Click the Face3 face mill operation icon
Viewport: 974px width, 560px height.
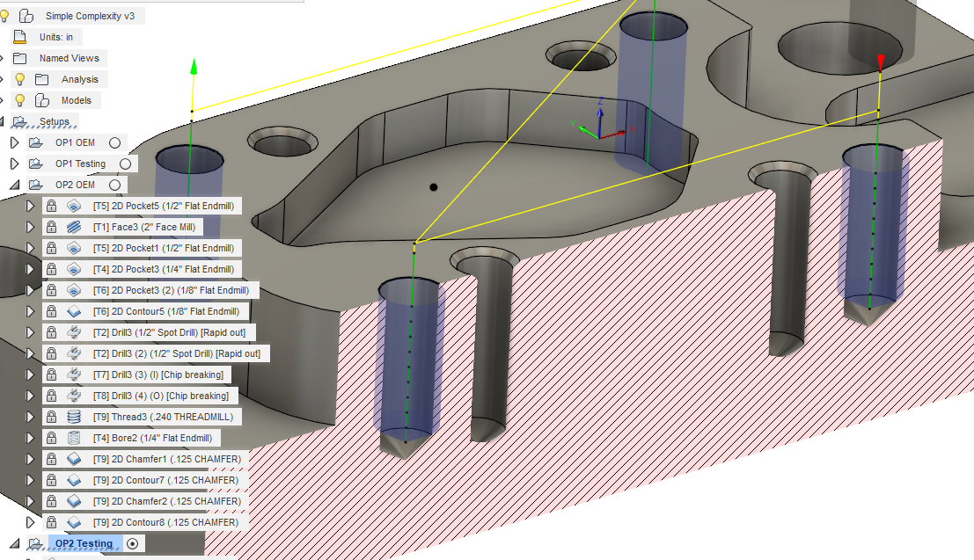[74, 227]
